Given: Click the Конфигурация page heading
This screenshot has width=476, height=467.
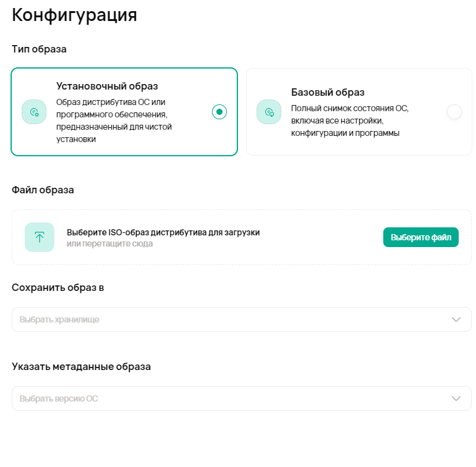Looking at the screenshot, I should 74,15.
